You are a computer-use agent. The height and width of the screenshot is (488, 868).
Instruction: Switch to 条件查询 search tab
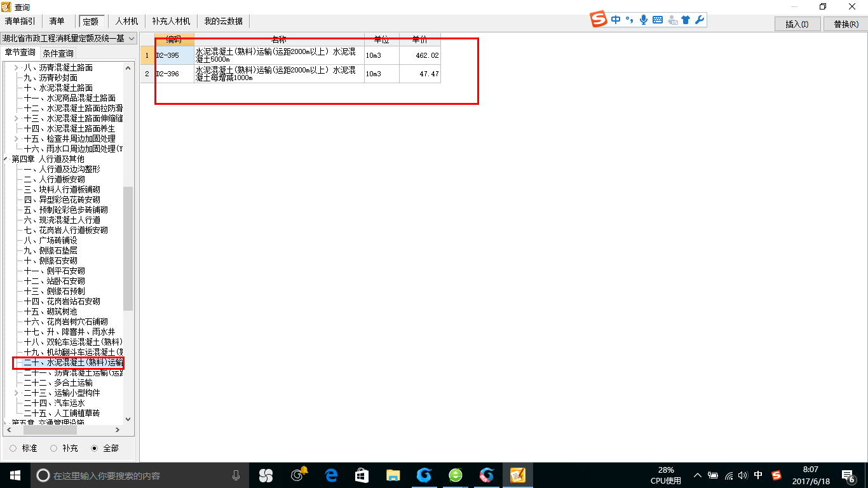[58, 53]
